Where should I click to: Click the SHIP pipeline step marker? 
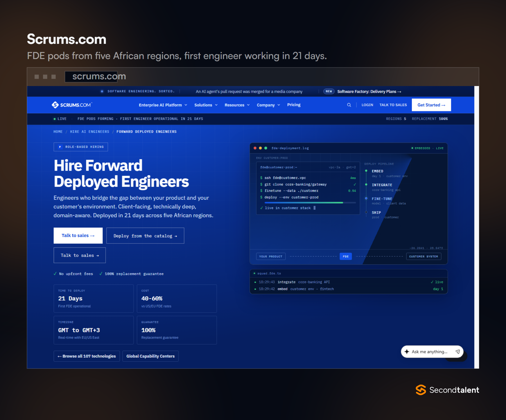pos(366,212)
